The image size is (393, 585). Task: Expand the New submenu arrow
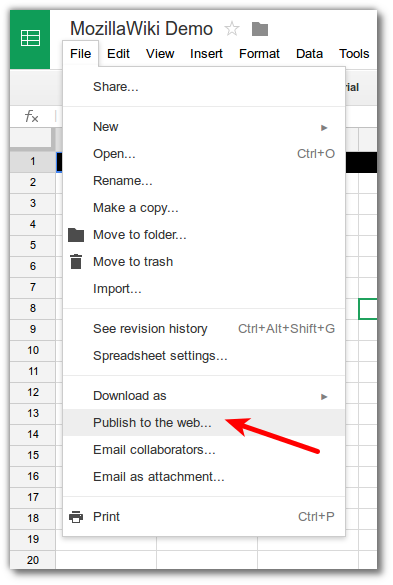(x=324, y=128)
